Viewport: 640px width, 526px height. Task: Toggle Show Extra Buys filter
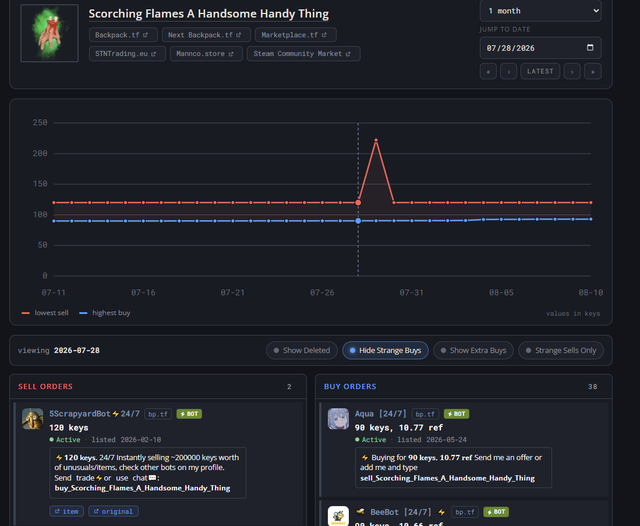coord(473,351)
